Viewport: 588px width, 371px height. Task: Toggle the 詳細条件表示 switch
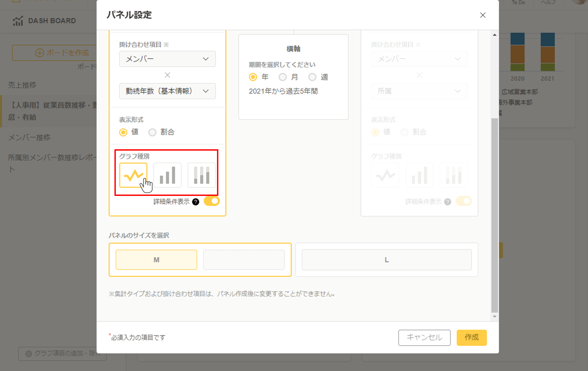pos(212,201)
